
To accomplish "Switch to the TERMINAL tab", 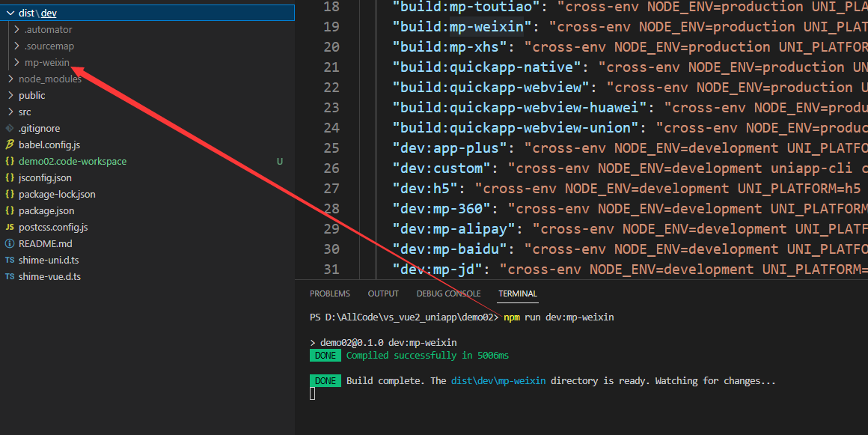I will tap(518, 293).
